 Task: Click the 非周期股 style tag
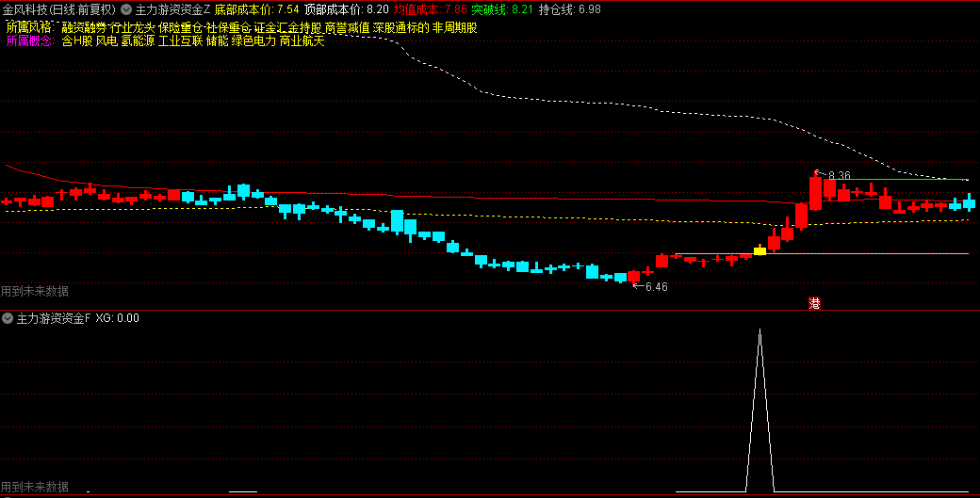coord(454,28)
